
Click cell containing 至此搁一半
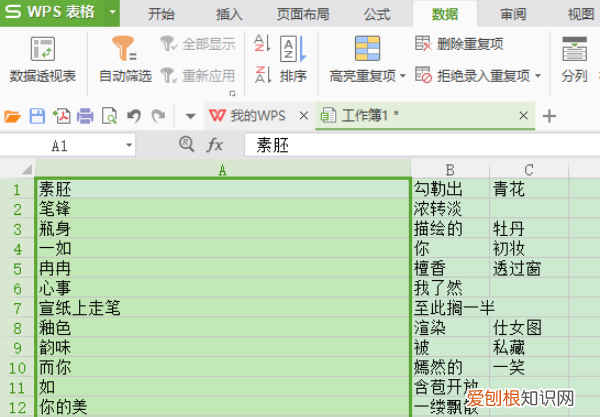pyautogui.click(x=450, y=308)
